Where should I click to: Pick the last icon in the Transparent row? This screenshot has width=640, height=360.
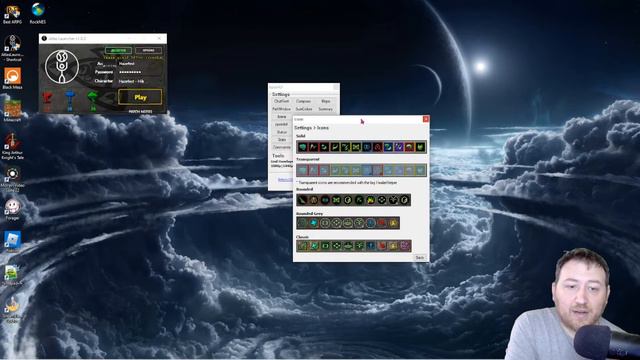[420, 170]
